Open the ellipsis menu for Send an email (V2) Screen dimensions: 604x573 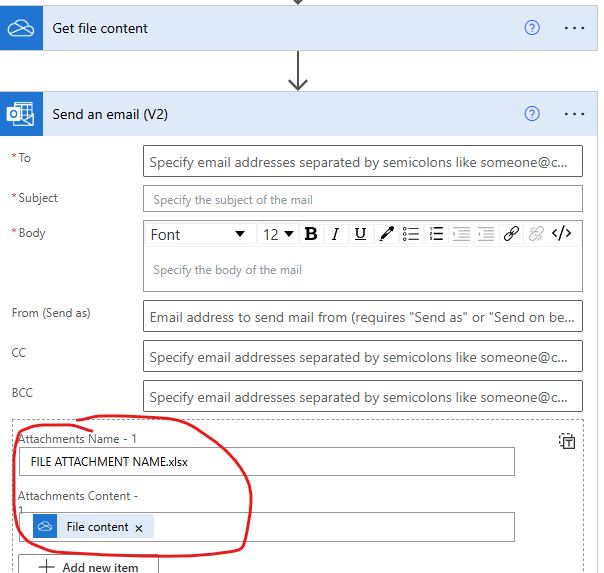[x=574, y=114]
